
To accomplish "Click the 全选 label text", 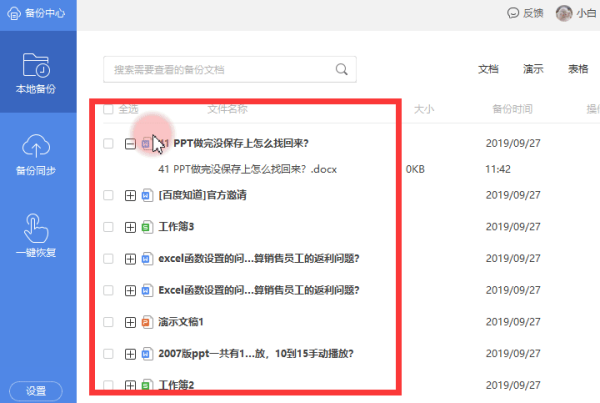I will (x=128, y=109).
